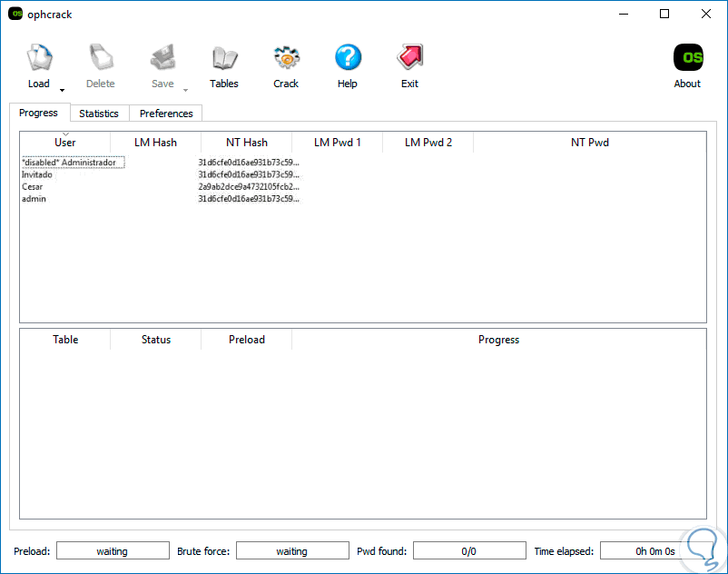Viewport: 728px width, 574px height.
Task: Click the Status column header
Action: (155, 340)
